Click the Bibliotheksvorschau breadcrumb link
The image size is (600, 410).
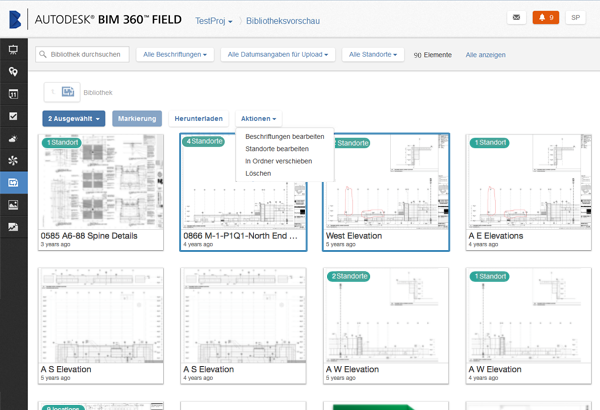(283, 21)
